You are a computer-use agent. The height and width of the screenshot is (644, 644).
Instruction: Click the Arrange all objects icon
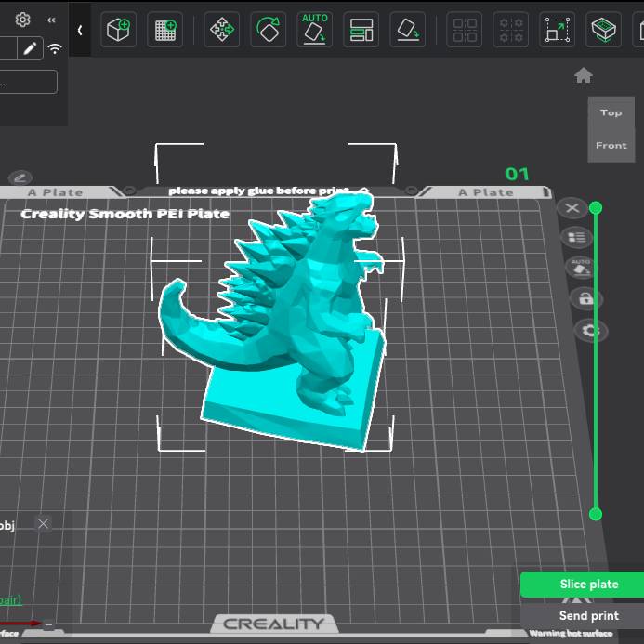(361, 30)
